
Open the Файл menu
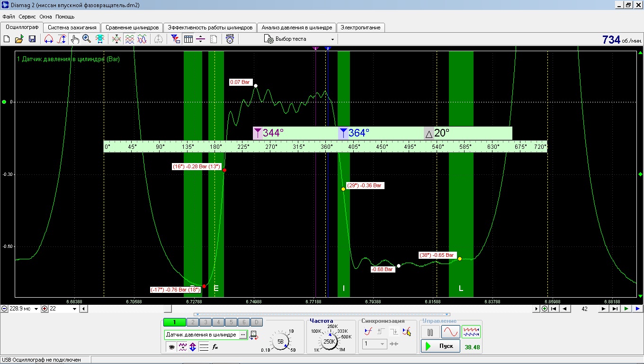9,17
